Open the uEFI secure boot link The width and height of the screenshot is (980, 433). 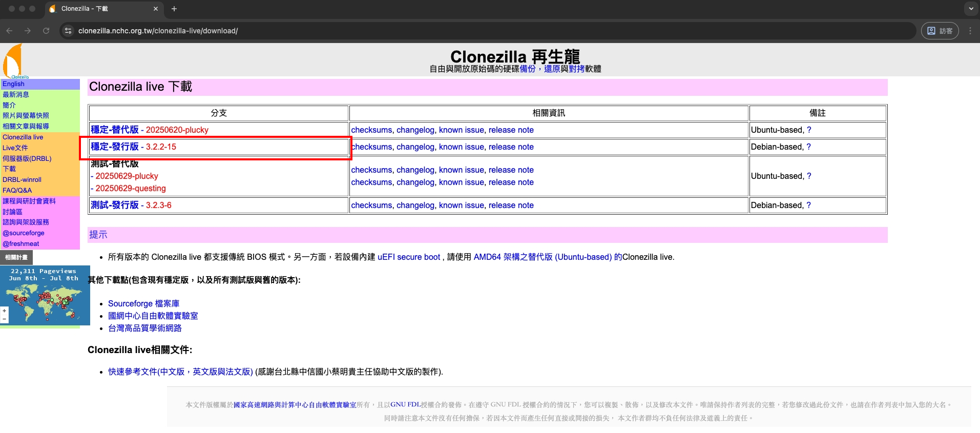coord(409,257)
